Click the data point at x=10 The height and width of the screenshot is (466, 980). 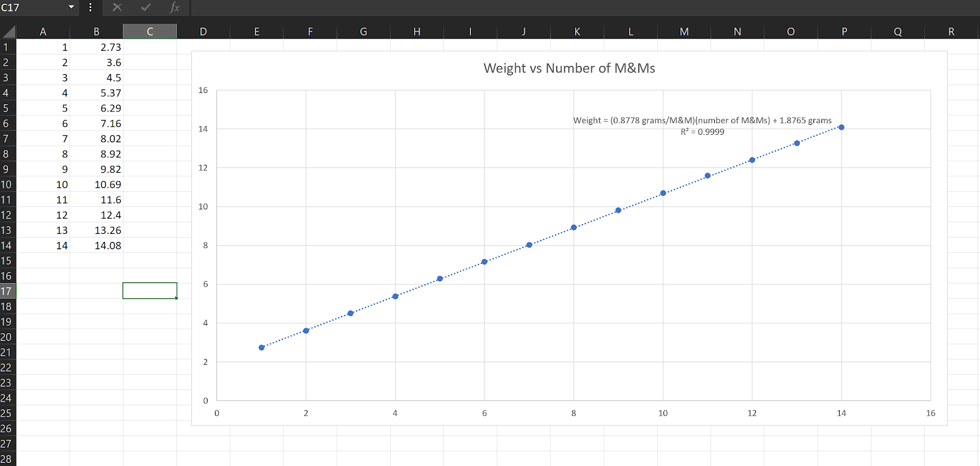point(663,194)
